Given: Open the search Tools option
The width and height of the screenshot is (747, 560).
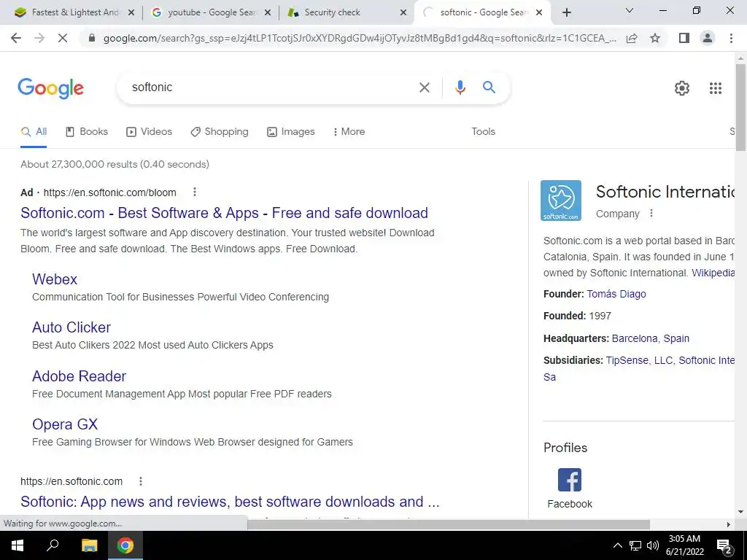Looking at the screenshot, I should pyautogui.click(x=483, y=131).
